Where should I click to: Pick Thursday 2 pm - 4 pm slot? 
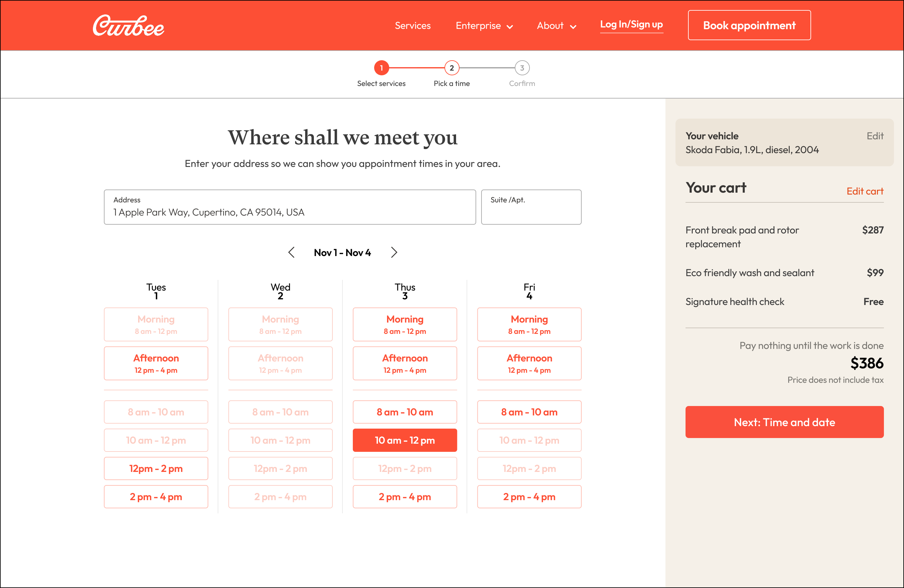[405, 496]
